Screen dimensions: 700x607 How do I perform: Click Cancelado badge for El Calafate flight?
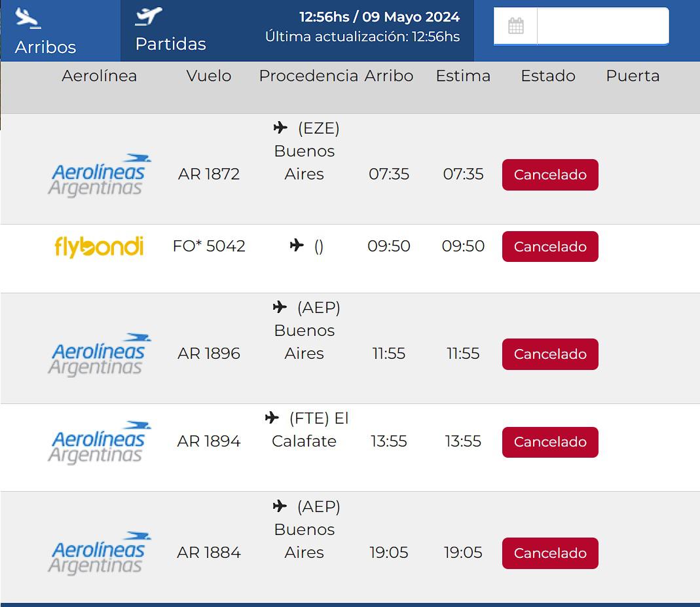tap(550, 442)
